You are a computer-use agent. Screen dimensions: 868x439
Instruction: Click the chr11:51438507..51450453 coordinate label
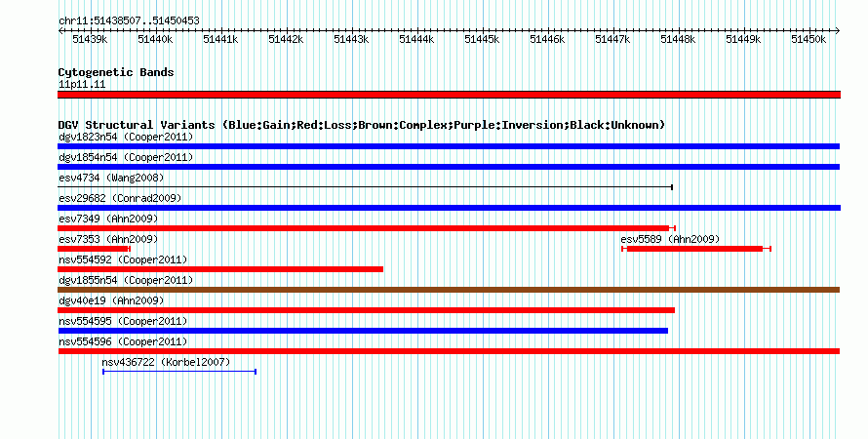click(x=129, y=20)
